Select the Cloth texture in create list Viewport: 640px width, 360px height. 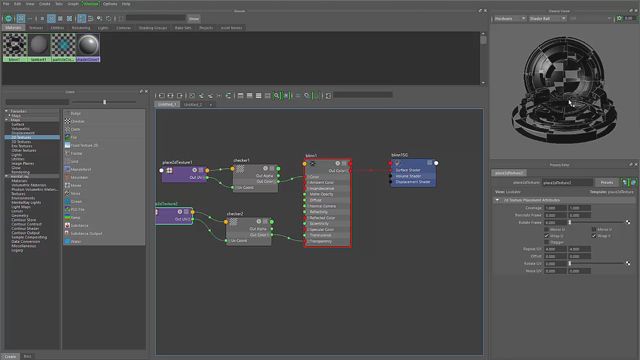(x=73, y=129)
